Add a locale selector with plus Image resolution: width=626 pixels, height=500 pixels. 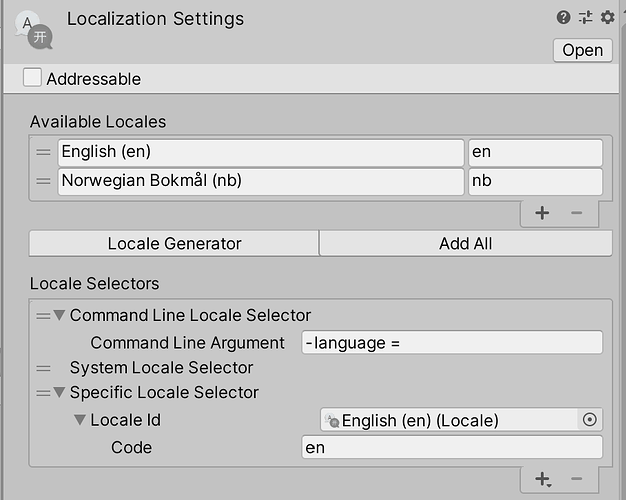pyautogui.click(x=542, y=480)
